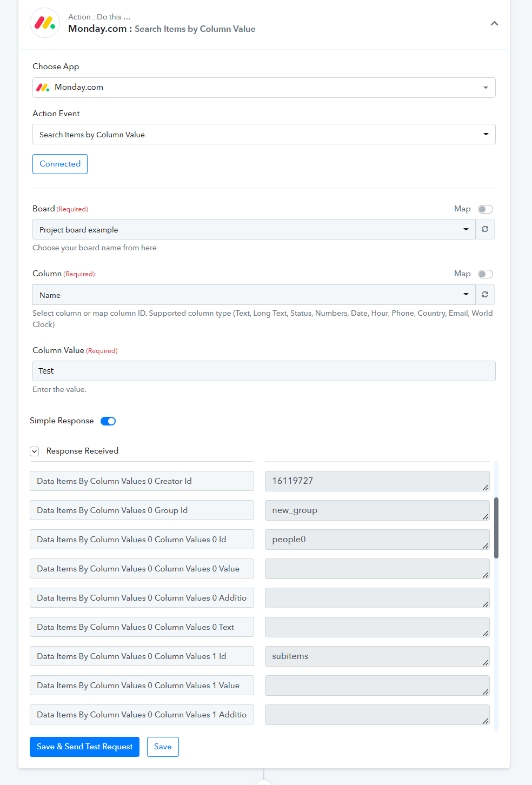Click the value field 16119727
This screenshot has width=532, height=785.
pos(377,481)
